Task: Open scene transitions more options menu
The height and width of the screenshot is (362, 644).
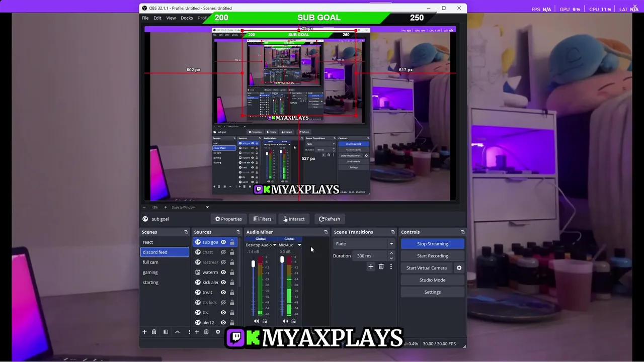Action: click(x=391, y=266)
